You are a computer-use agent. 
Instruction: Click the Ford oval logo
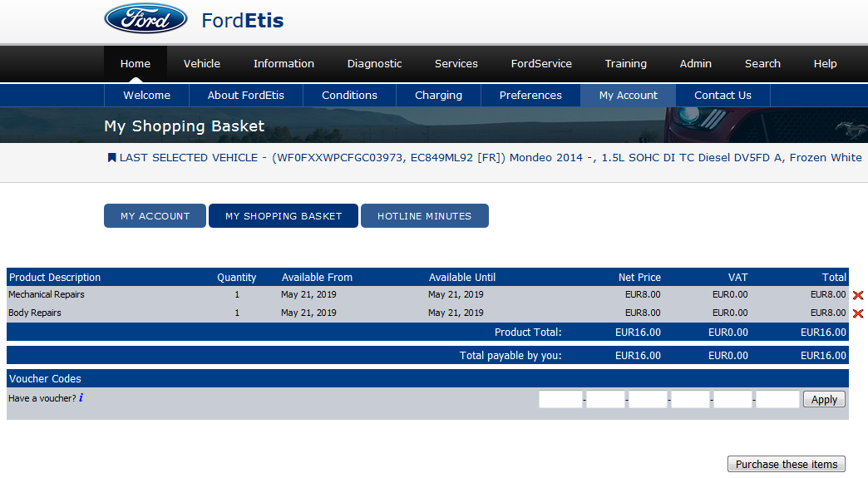[146, 19]
